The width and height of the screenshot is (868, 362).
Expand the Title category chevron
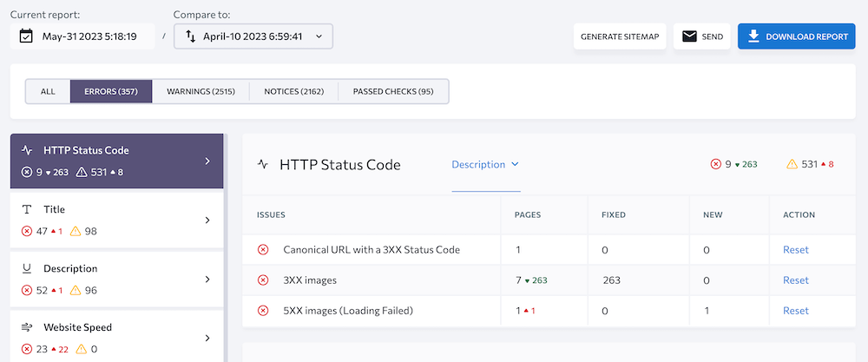(x=207, y=220)
